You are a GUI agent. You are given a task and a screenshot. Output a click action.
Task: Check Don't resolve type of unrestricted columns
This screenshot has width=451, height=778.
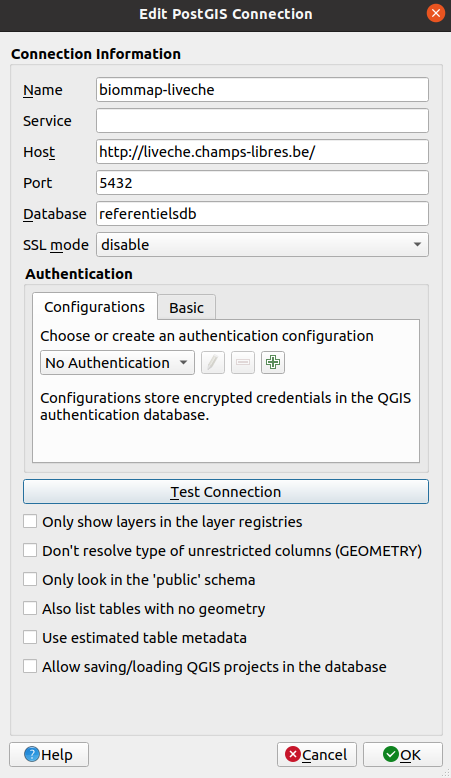pos(30,550)
